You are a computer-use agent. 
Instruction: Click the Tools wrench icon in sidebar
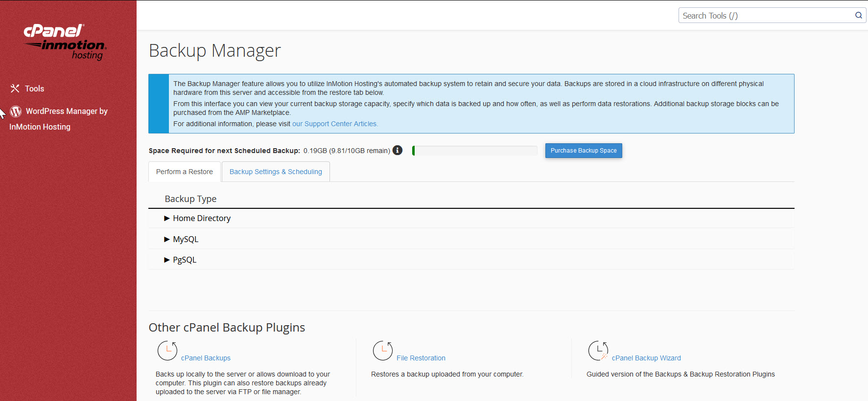pos(15,89)
